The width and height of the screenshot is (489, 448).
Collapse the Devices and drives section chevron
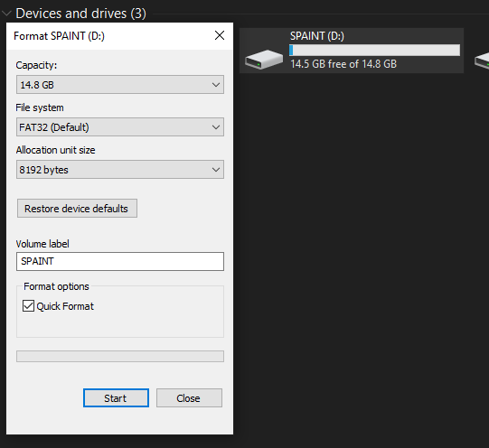coord(6,14)
